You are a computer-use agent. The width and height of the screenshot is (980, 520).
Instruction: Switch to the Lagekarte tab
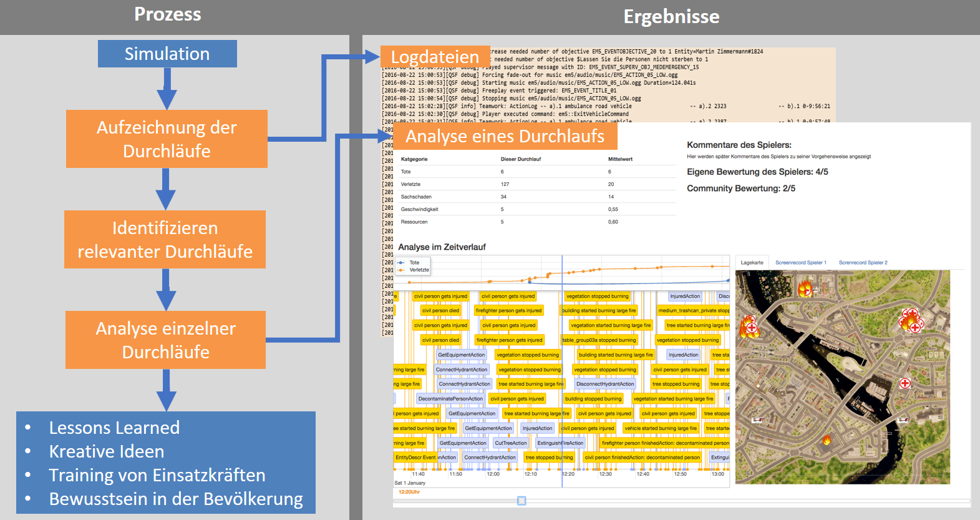click(752, 263)
